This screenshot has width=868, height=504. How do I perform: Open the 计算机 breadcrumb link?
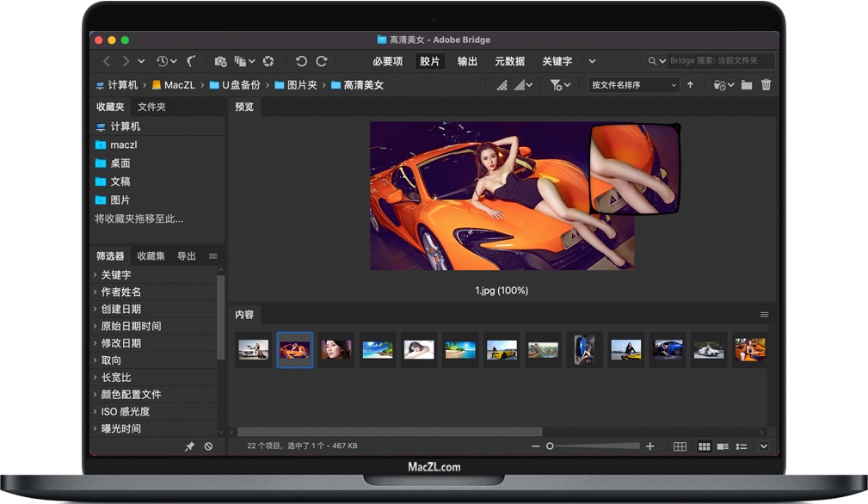pos(120,85)
